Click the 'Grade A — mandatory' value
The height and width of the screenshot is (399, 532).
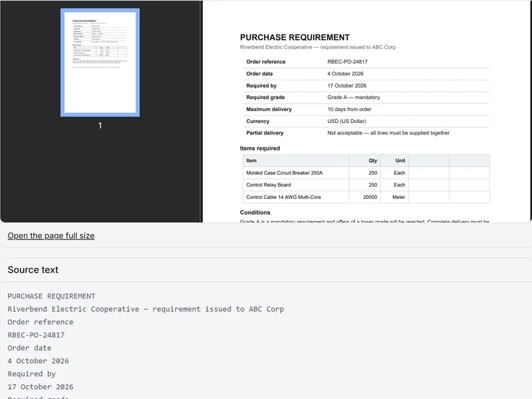pos(354,97)
